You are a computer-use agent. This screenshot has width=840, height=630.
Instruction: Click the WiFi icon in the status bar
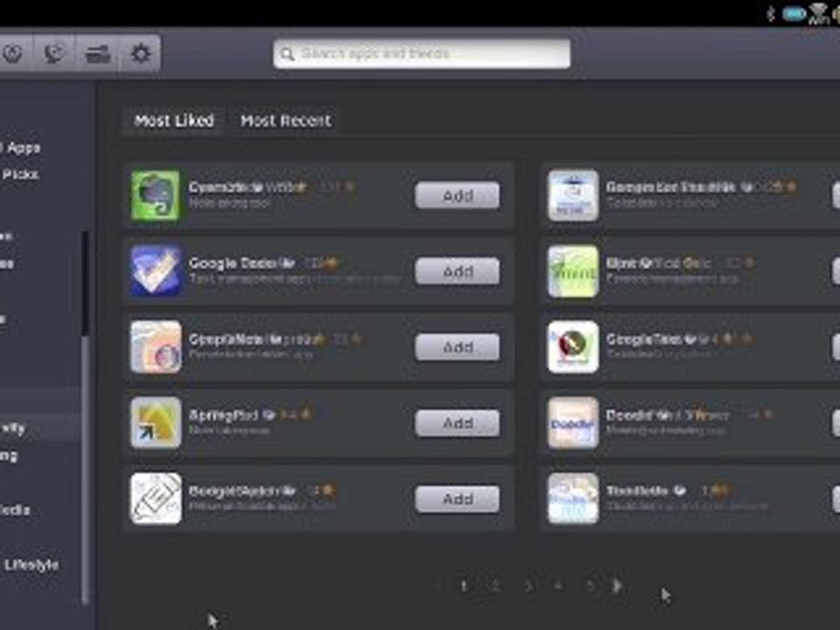(x=819, y=13)
